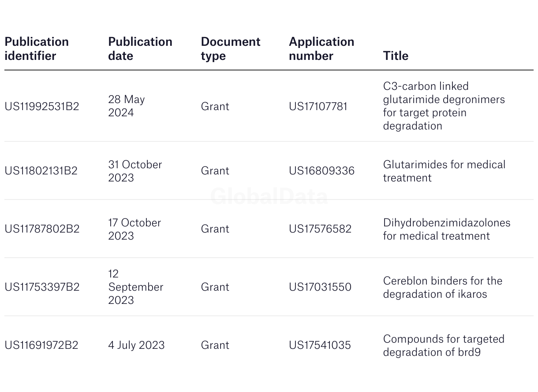Select publication identifier US11802131B2
The width and height of the screenshot is (538, 392).
[41, 170]
